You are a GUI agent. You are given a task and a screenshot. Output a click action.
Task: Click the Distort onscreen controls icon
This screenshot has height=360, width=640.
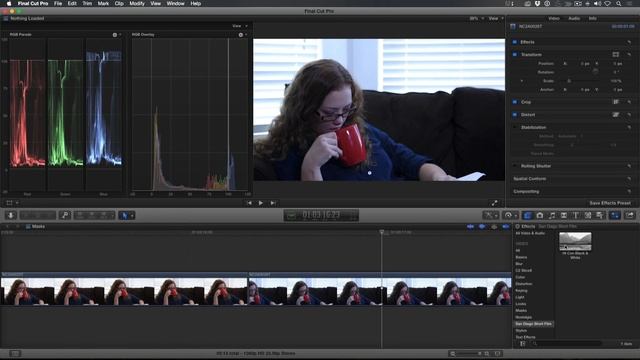tap(616, 115)
